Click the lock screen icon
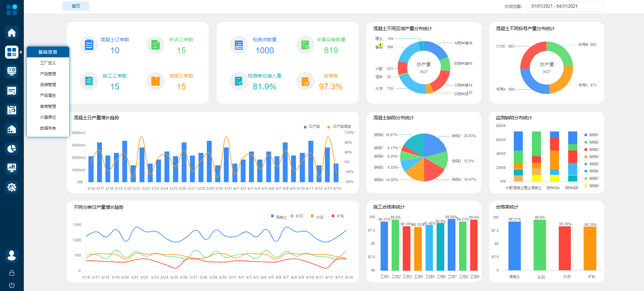This screenshot has height=291, width=644. coord(12,273)
